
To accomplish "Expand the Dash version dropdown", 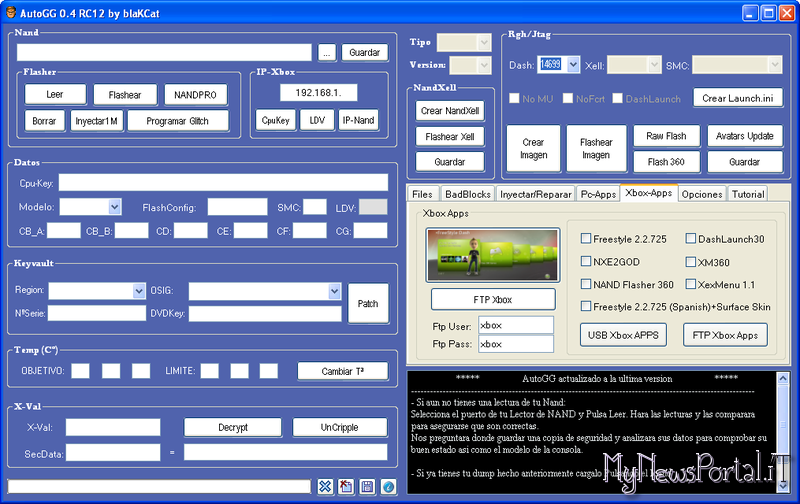I will pyautogui.click(x=573, y=65).
